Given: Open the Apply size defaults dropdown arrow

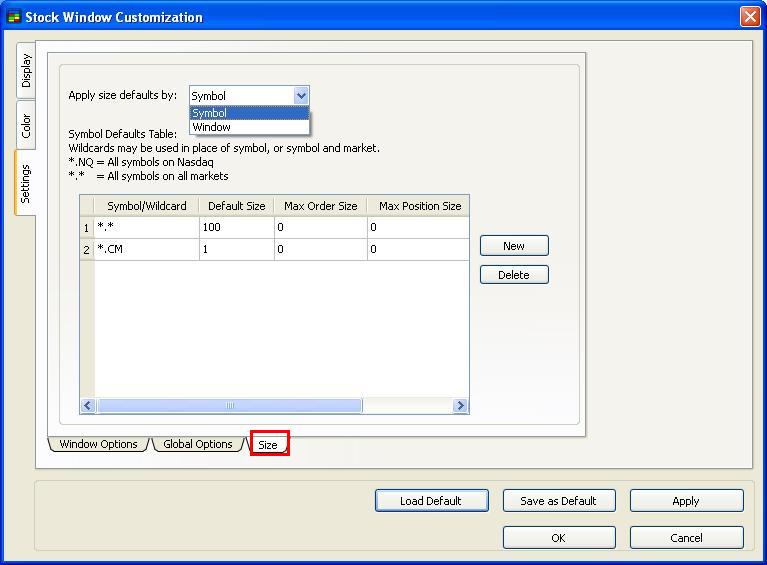Looking at the screenshot, I should (301, 96).
